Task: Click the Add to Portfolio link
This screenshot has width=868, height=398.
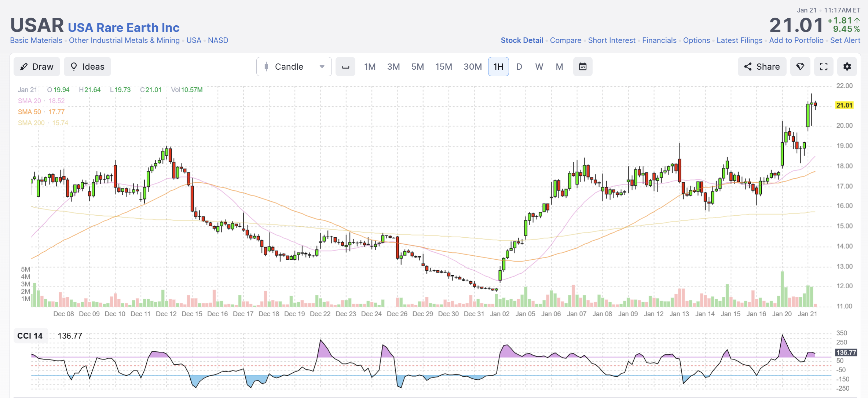Action: click(x=796, y=40)
